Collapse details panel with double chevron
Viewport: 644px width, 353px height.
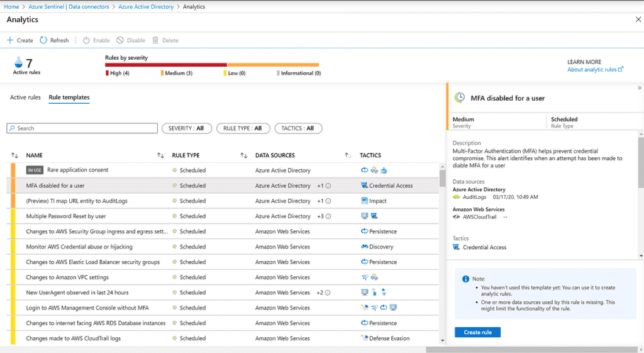click(x=639, y=88)
